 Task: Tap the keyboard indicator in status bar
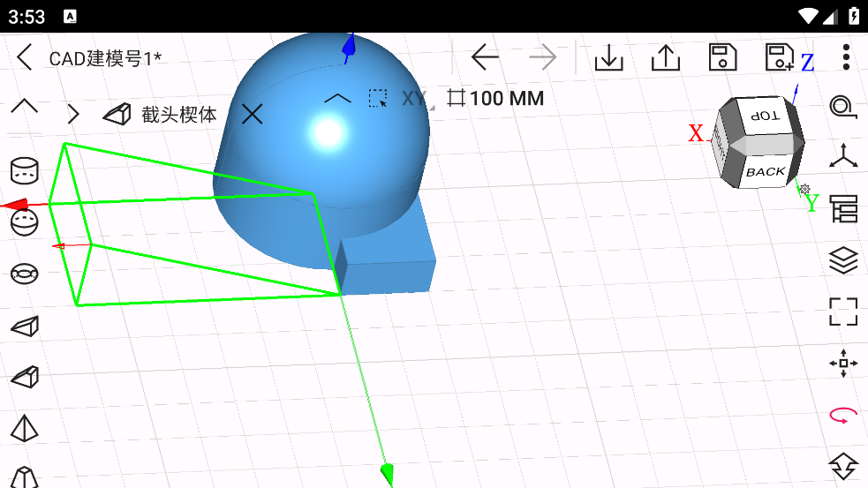click(70, 17)
